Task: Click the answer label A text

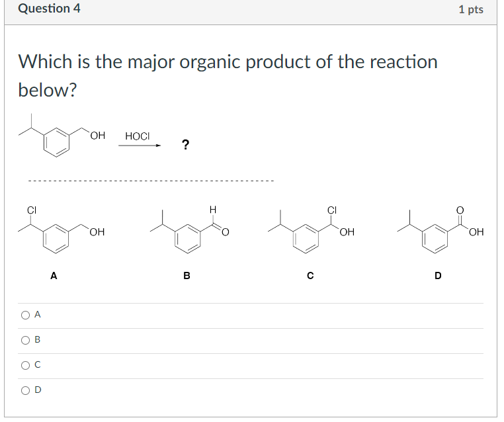Action: tap(38, 314)
